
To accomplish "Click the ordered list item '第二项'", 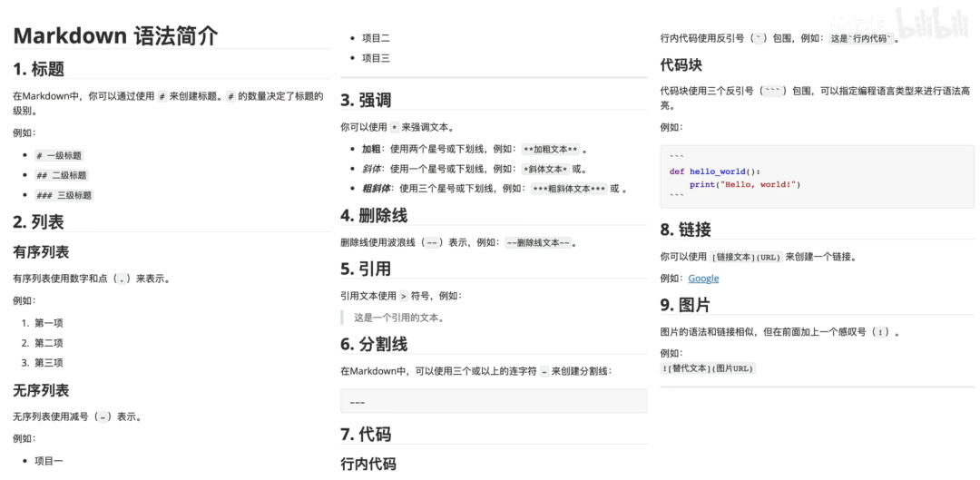I will [x=49, y=343].
